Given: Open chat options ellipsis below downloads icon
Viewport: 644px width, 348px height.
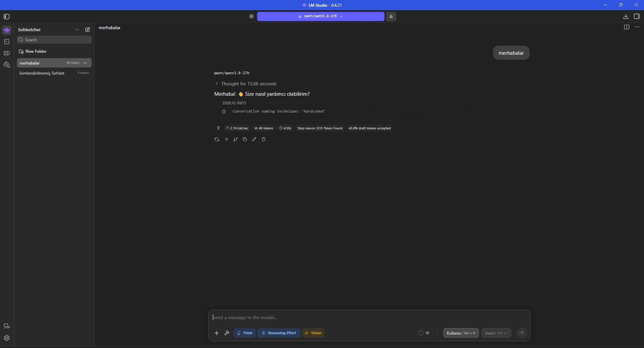Looking at the screenshot, I should pos(637,27).
